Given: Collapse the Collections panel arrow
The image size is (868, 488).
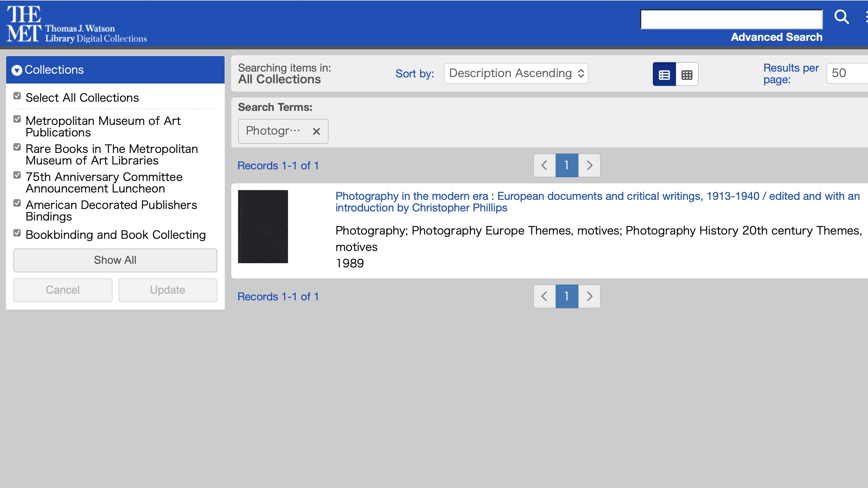Looking at the screenshot, I should pyautogui.click(x=17, y=70).
